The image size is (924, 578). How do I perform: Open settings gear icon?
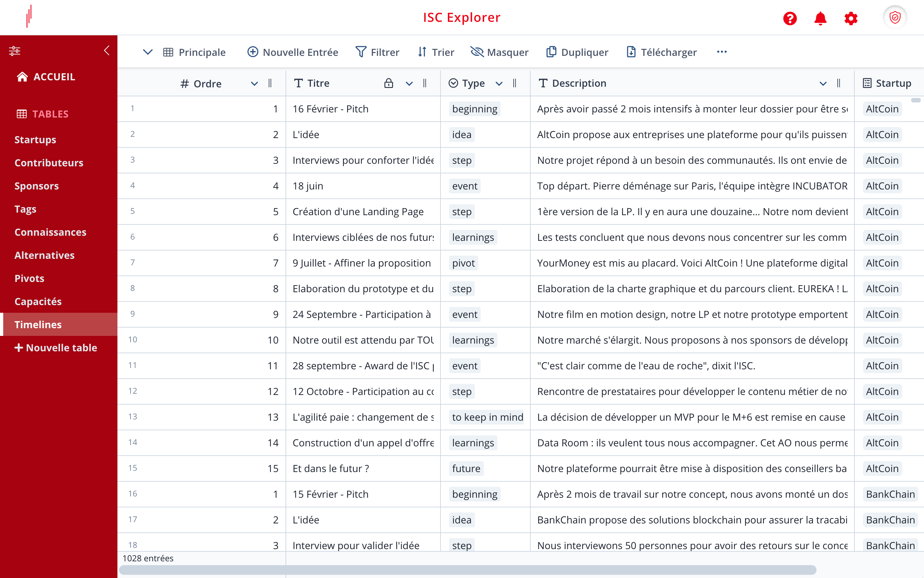pos(851,18)
